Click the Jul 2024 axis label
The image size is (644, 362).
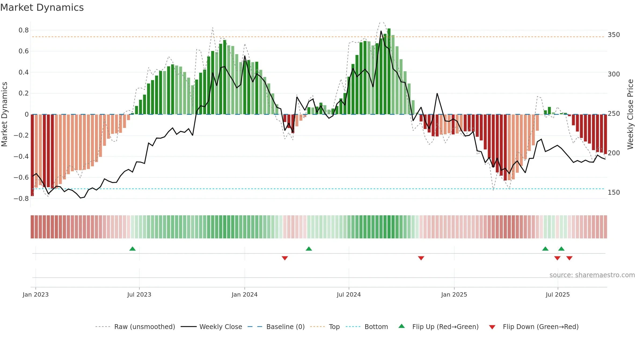click(x=349, y=294)
